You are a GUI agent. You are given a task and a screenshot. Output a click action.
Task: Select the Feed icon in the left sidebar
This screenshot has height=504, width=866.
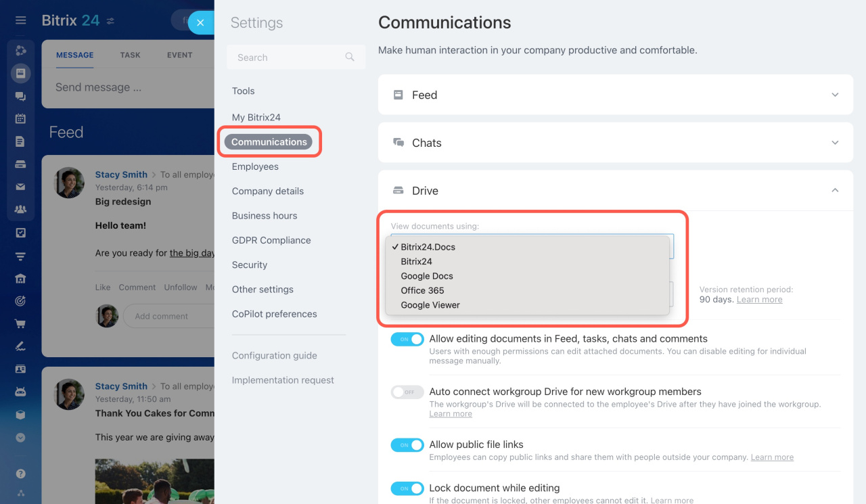[20, 73]
